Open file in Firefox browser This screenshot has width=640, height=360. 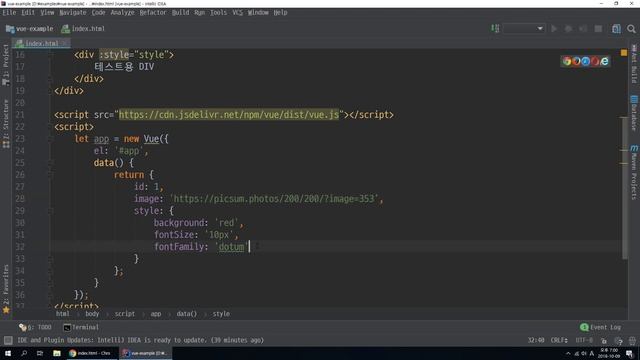point(576,61)
